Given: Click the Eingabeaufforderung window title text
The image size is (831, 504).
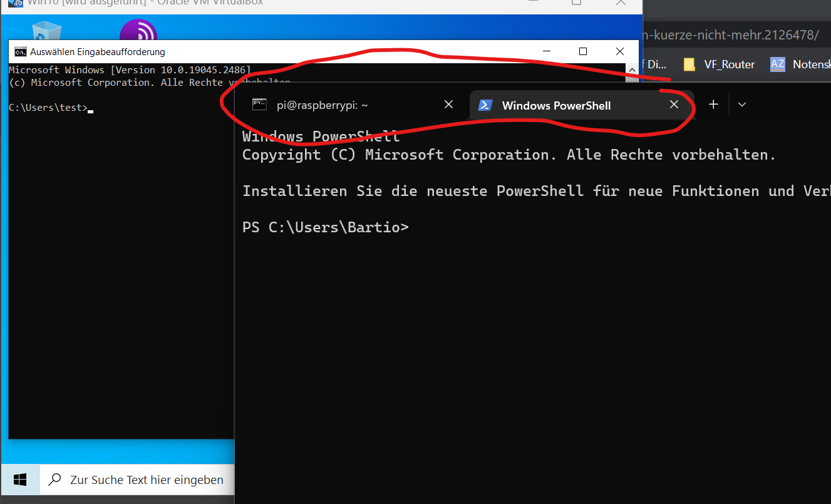Looking at the screenshot, I should [98, 52].
